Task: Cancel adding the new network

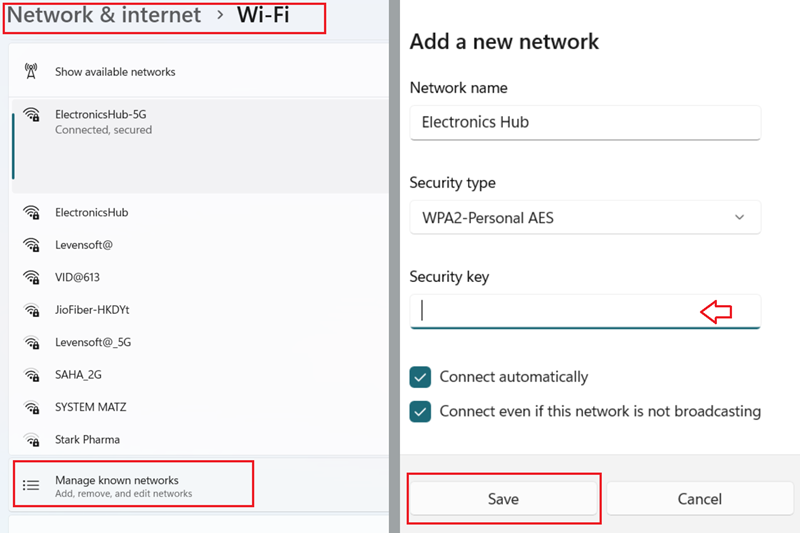Action: click(699, 499)
